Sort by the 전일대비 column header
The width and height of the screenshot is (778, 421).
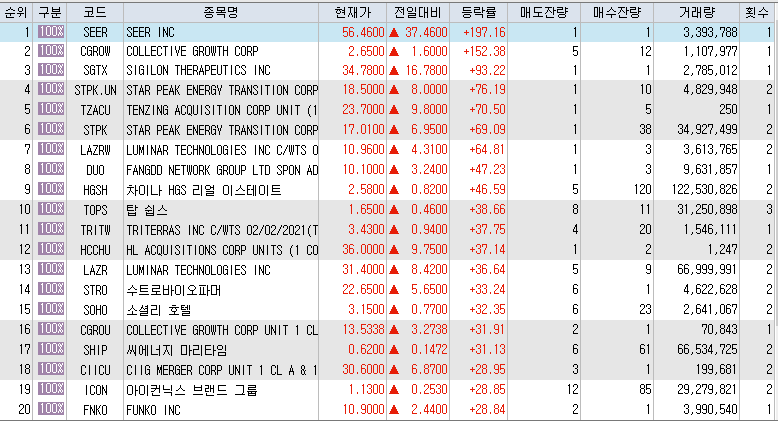[x=417, y=12]
